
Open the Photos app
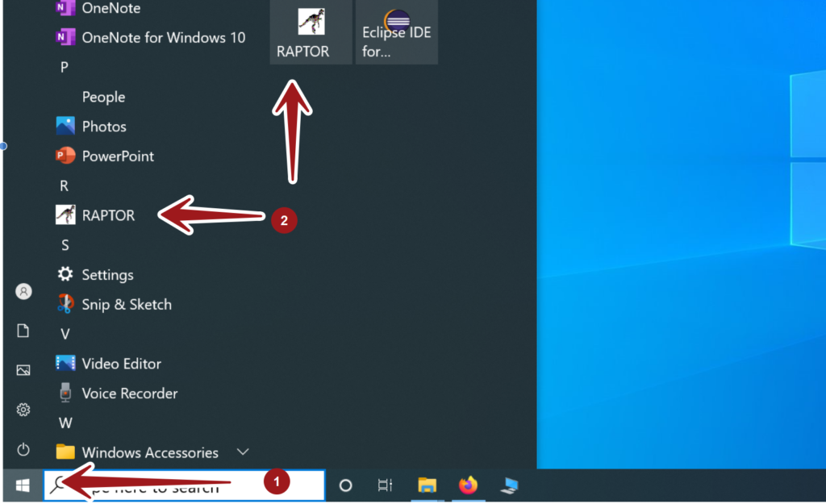click(x=104, y=126)
